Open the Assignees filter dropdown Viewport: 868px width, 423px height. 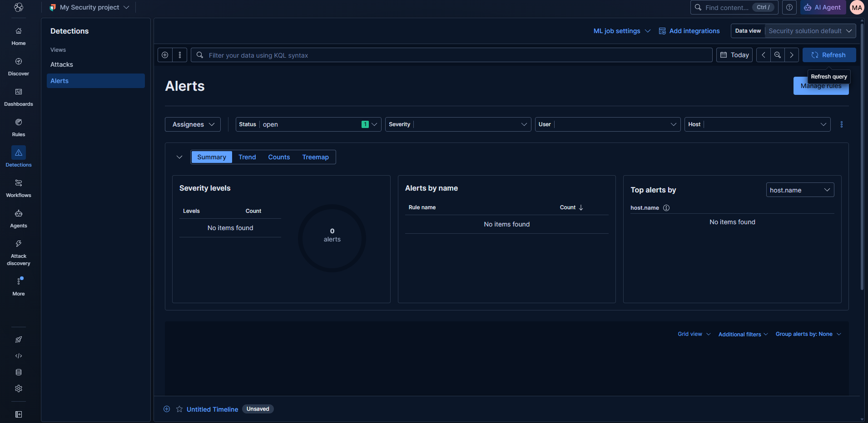click(193, 124)
